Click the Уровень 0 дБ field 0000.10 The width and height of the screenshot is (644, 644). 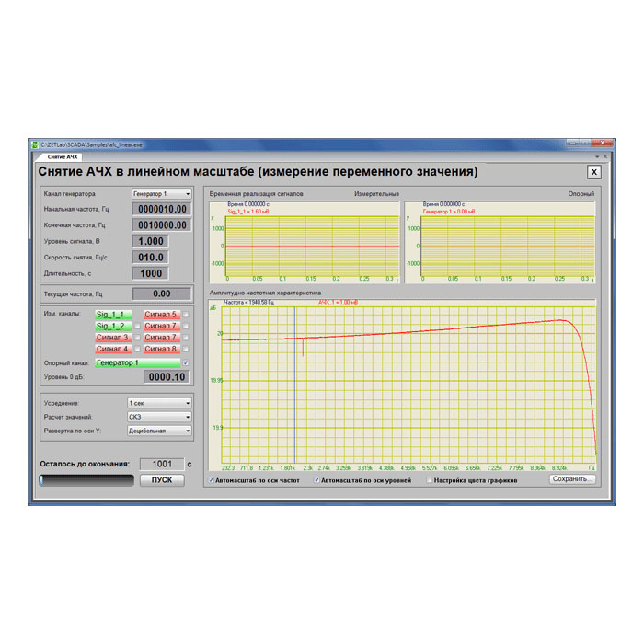pos(167,377)
